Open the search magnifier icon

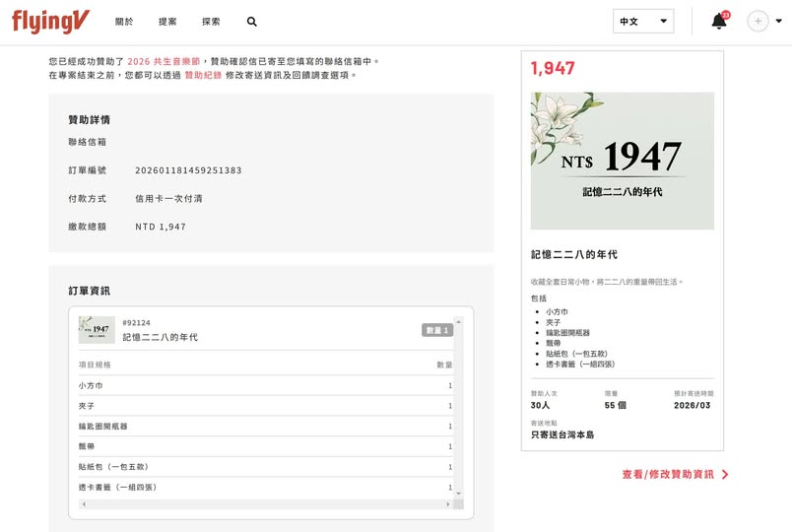(x=252, y=22)
